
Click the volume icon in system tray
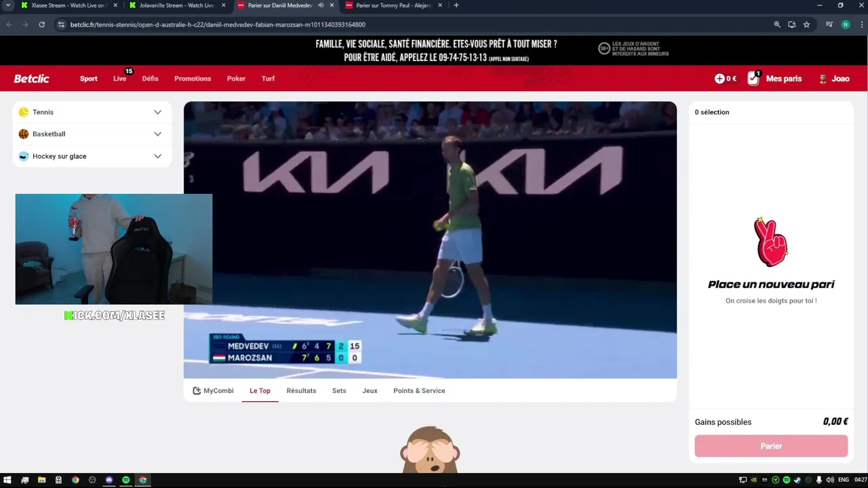click(x=830, y=480)
